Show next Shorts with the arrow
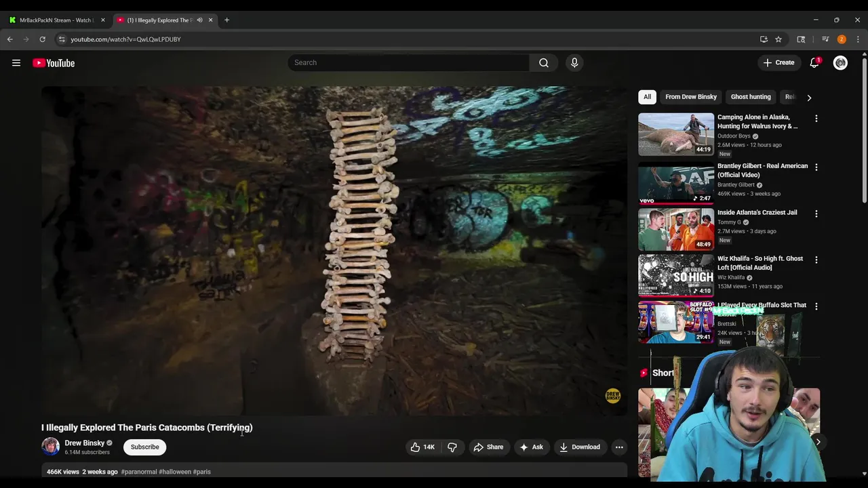This screenshot has width=868, height=488. pyautogui.click(x=818, y=442)
